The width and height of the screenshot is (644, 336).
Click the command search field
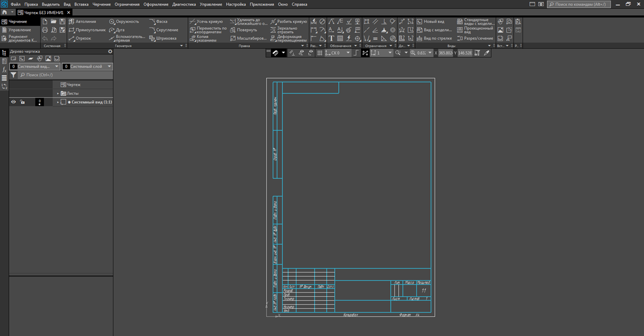point(579,4)
